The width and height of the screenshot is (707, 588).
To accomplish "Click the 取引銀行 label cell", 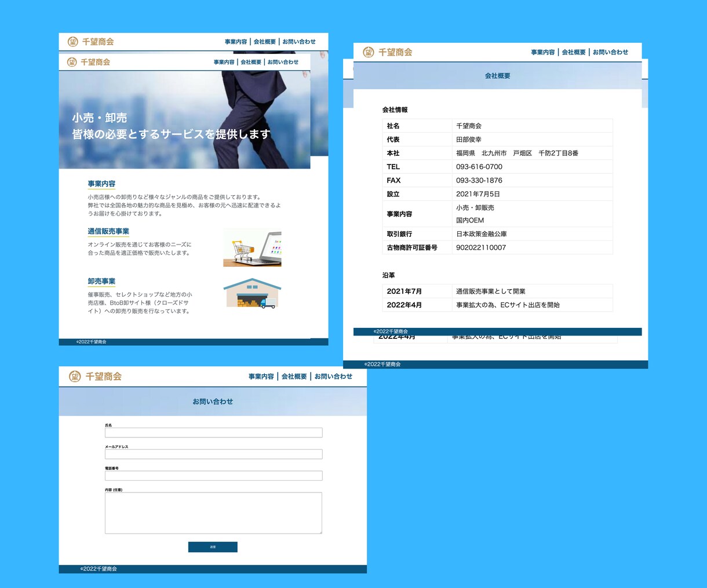I will [399, 234].
